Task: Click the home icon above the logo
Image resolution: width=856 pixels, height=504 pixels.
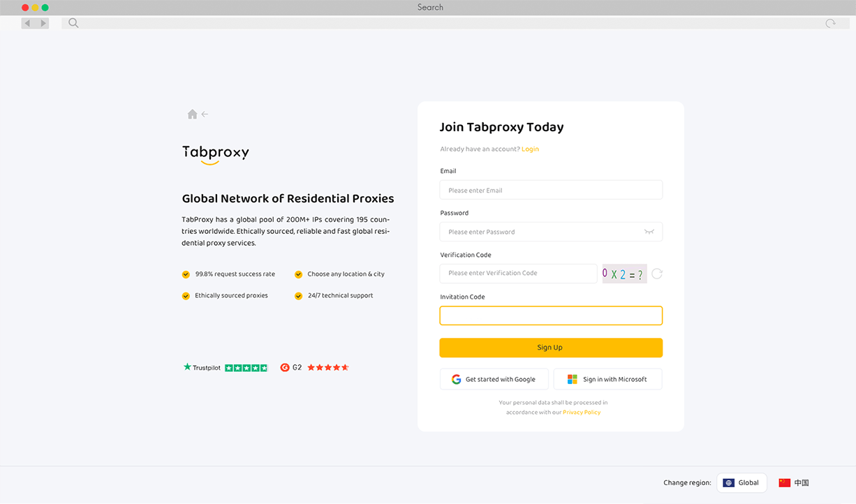Action: point(192,114)
